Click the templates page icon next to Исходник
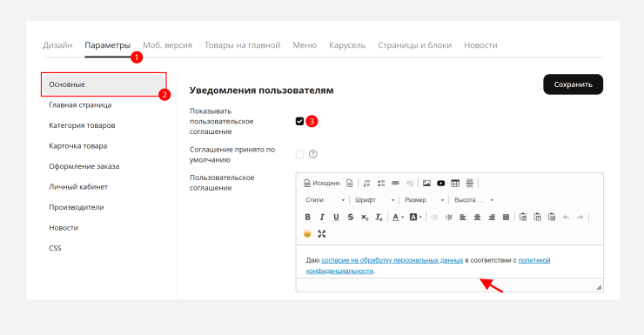 [x=349, y=183]
